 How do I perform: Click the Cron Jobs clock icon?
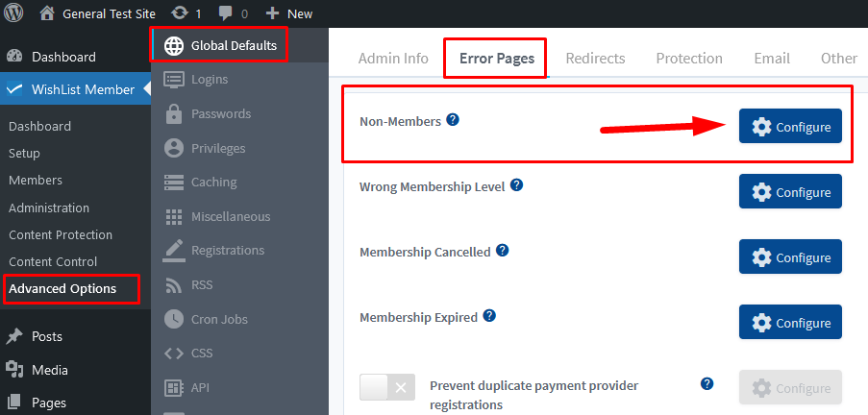[174, 319]
